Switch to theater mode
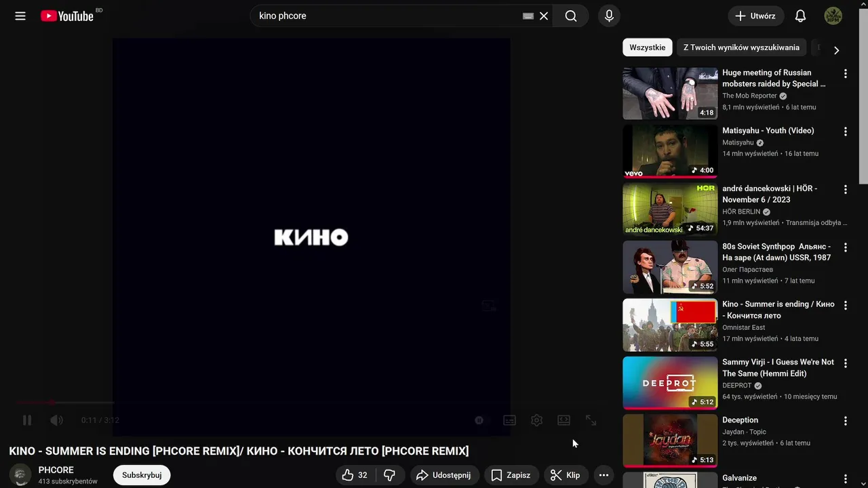Viewport: 868px width, 488px height. point(564,420)
